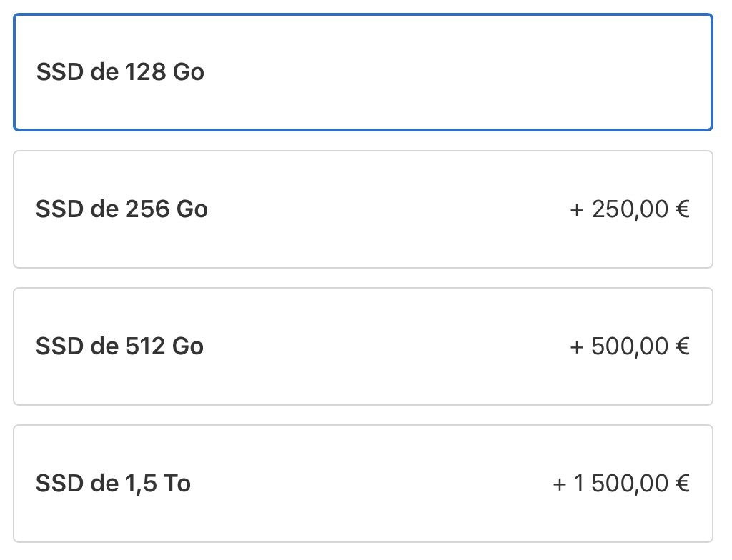Select the base storage card with no surcharge
The image size is (732, 560).
362,72
